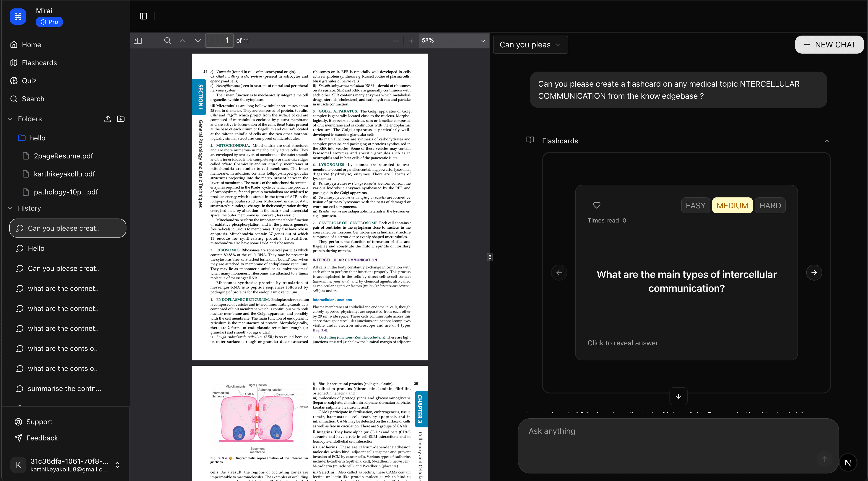The image size is (868, 481).
Task: Toggle the PDF viewer sidebar thumbnails
Action: point(138,41)
